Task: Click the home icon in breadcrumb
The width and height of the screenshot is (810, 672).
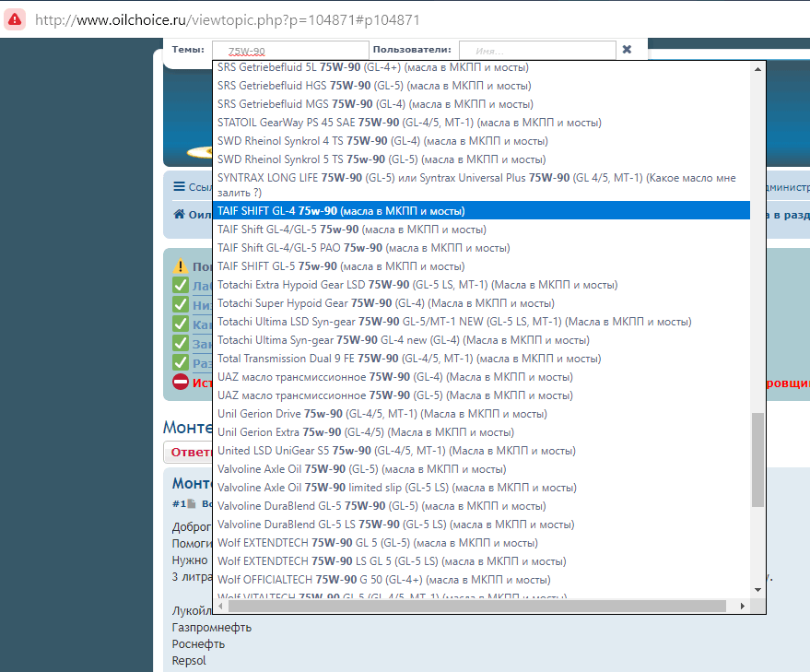Action: 180,214
